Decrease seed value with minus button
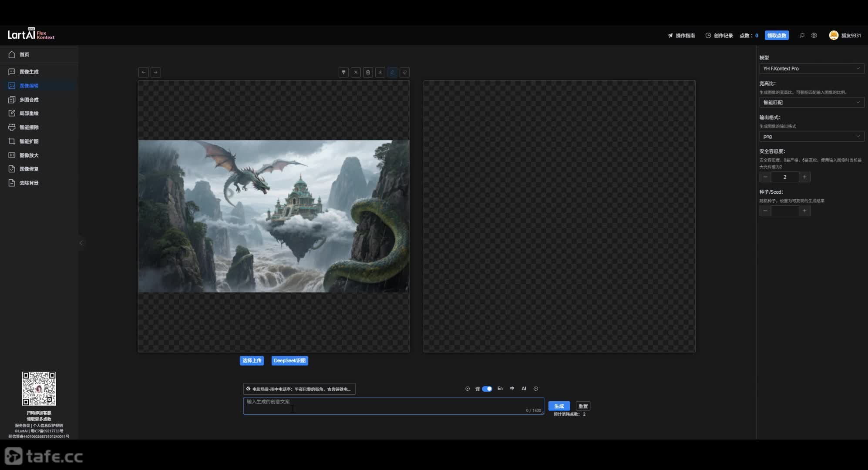 click(765, 211)
